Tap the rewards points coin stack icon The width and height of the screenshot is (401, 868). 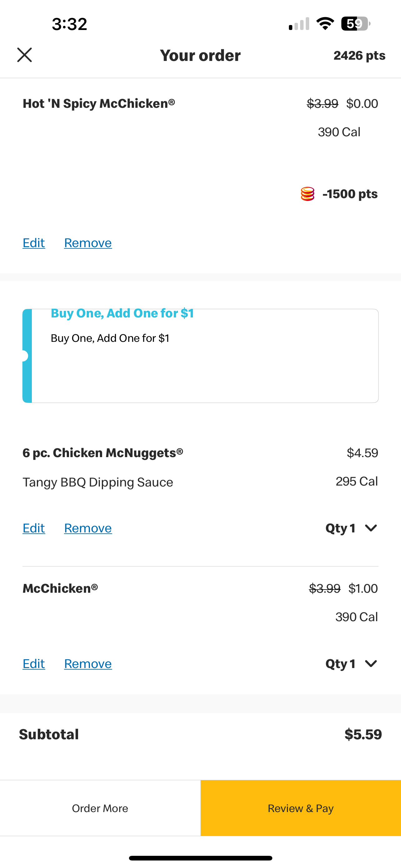click(x=307, y=194)
